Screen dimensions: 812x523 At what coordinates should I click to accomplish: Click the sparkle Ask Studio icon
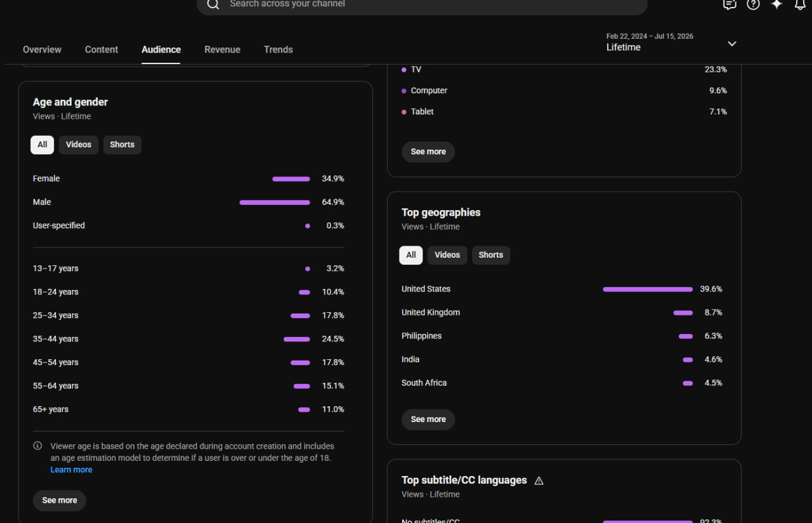(776, 4)
